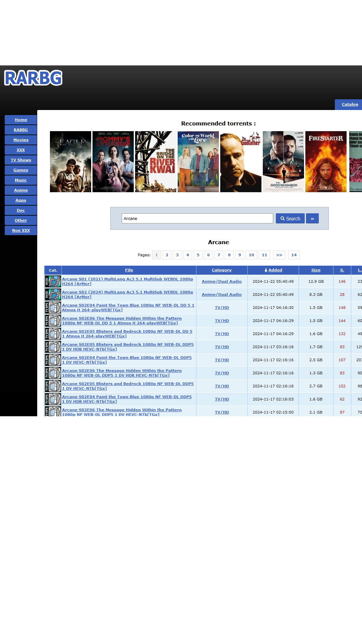
Task: Go to results page 8
Action: tap(229, 255)
